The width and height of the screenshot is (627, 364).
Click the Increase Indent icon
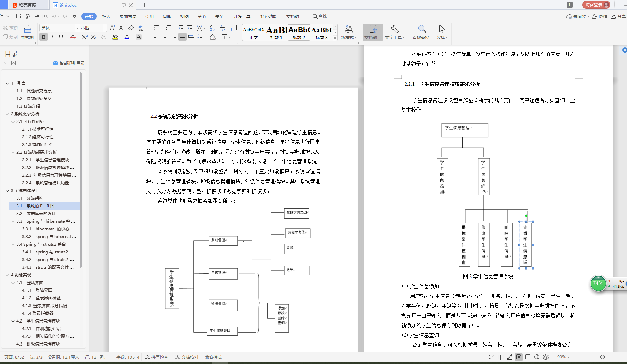tap(190, 28)
